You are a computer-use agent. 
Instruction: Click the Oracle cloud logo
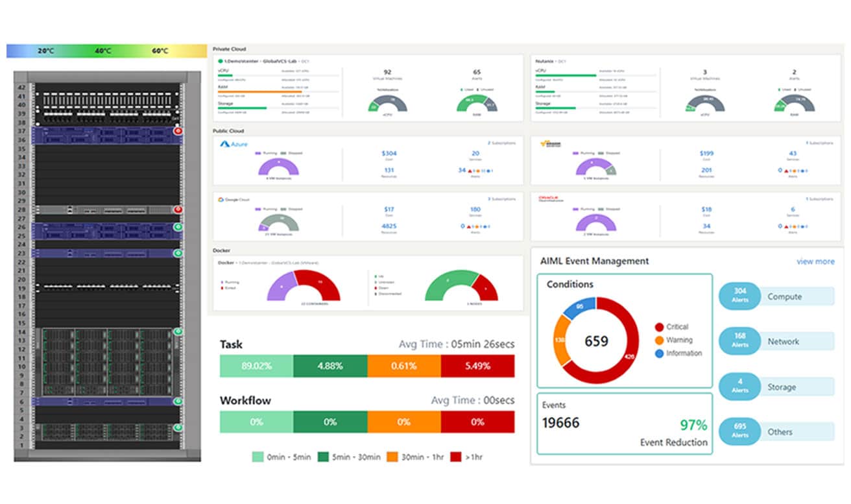pyautogui.click(x=553, y=200)
